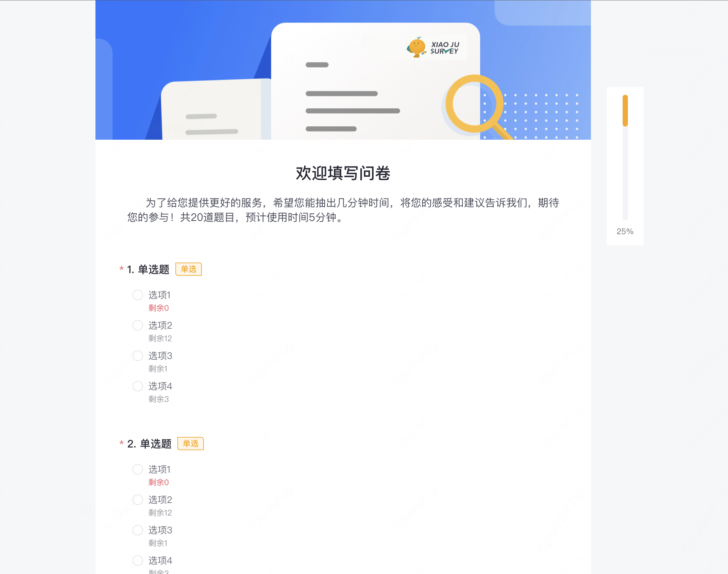Select 选项1 radio in question 1

point(137,295)
